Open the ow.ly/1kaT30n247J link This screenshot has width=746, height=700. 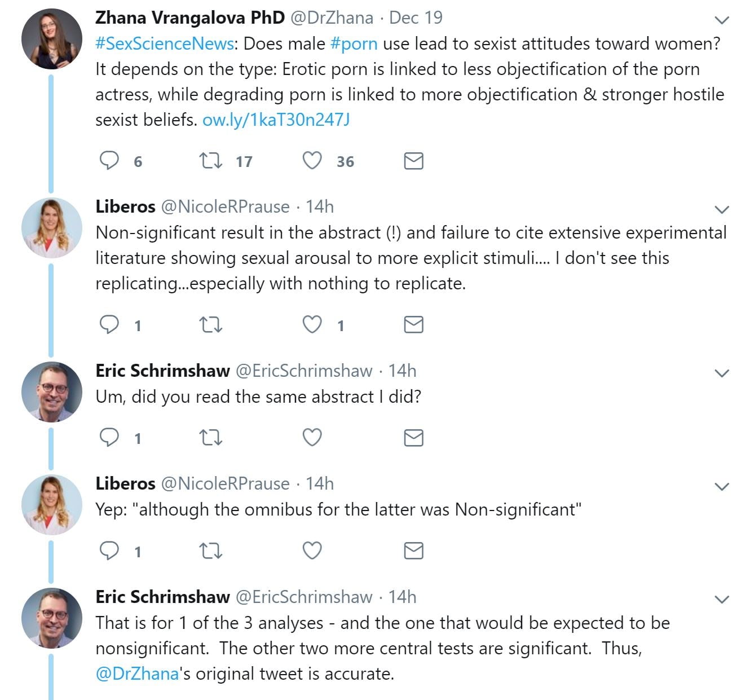tap(276, 120)
